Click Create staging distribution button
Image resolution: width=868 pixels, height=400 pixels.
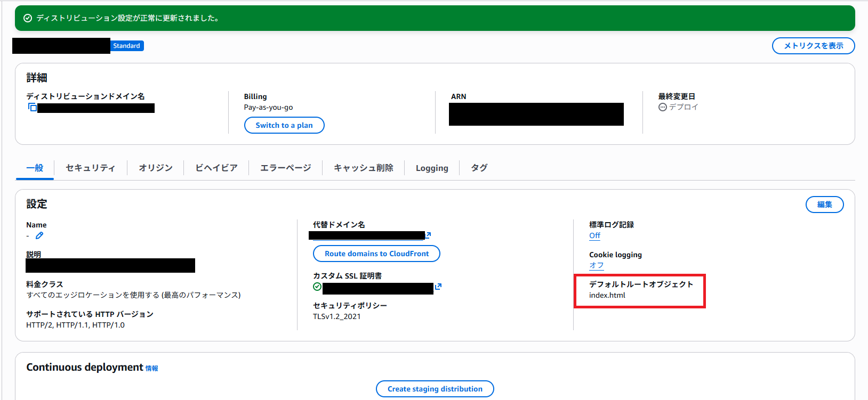[435, 389]
